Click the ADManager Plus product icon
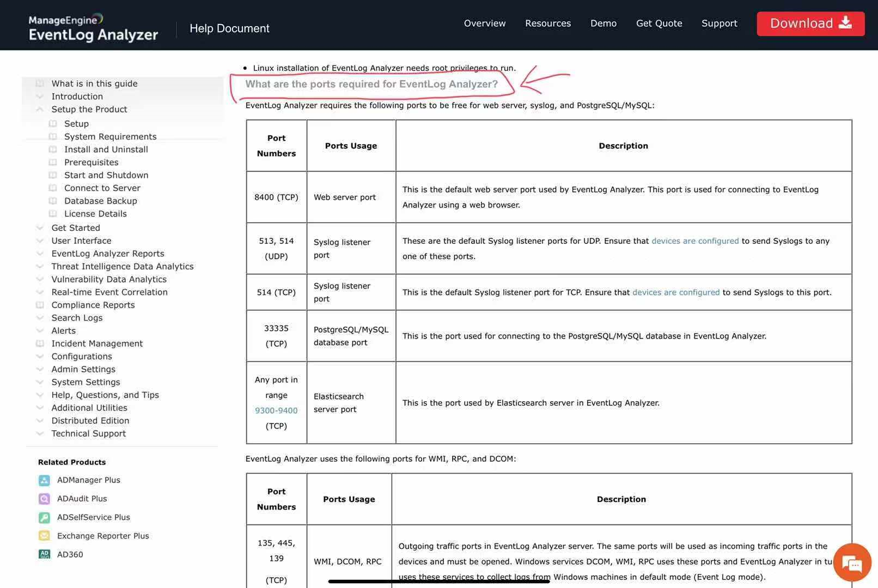This screenshot has width=878, height=588. pos(44,480)
